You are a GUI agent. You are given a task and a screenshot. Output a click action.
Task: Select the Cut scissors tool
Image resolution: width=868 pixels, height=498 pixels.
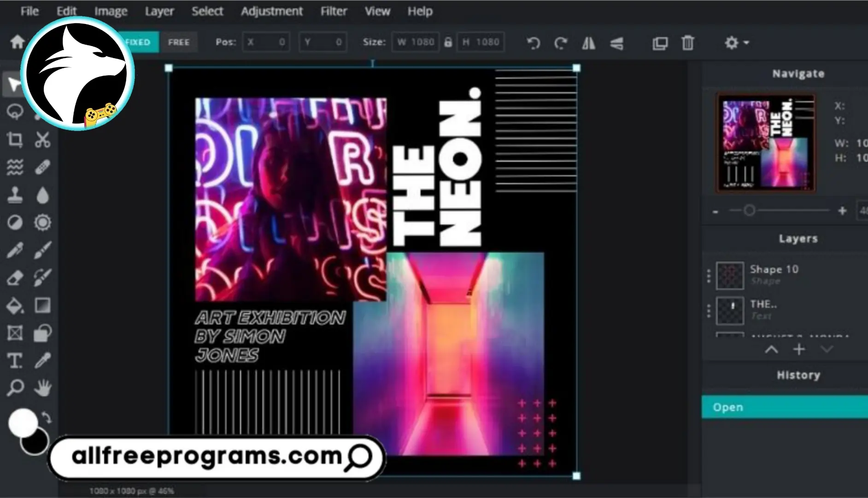pyautogui.click(x=42, y=139)
